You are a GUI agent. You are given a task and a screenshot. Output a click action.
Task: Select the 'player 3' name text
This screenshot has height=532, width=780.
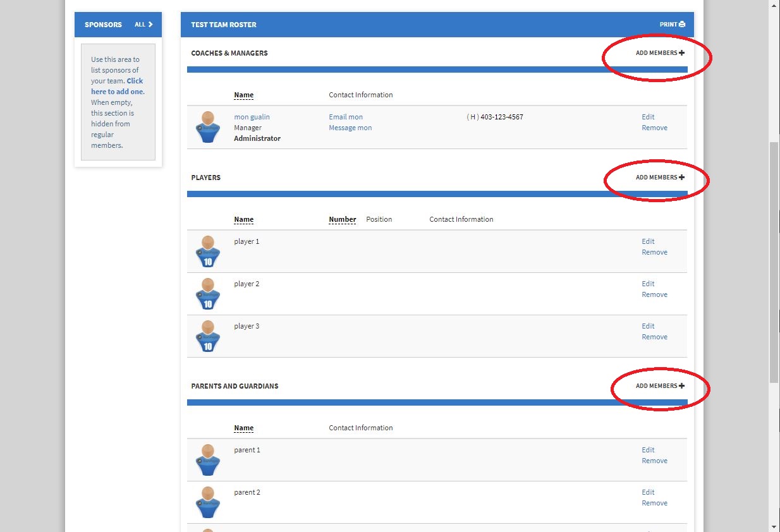tap(247, 326)
